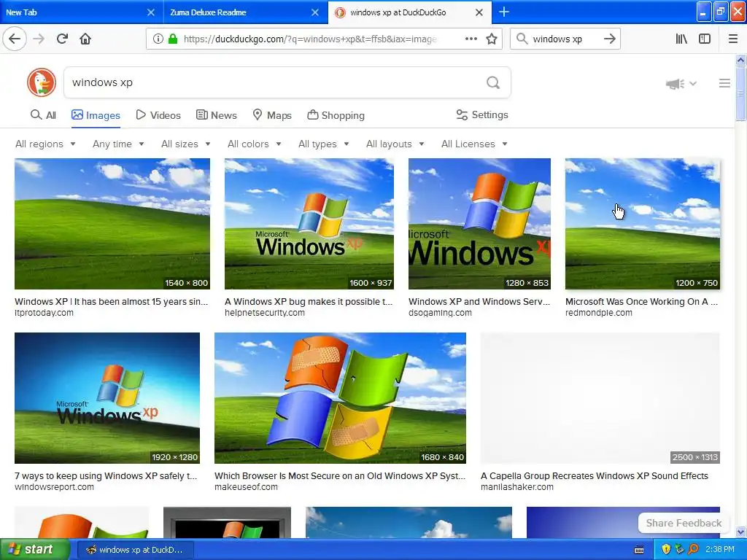The width and height of the screenshot is (747, 560).
Task: Open the DuckDuckGo megaphone news menu
Action: [681, 84]
